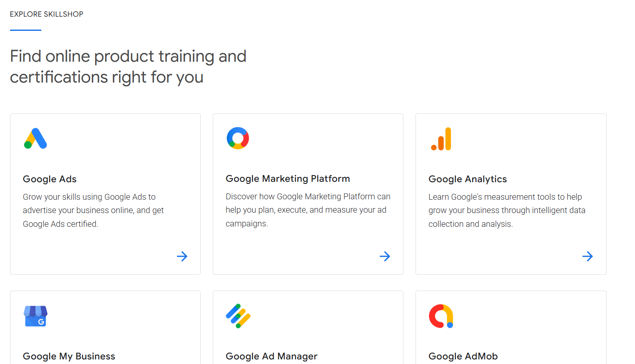Image resolution: width=635 pixels, height=364 pixels.
Task: Click the arrow on the Google Ads card
Action: [182, 256]
